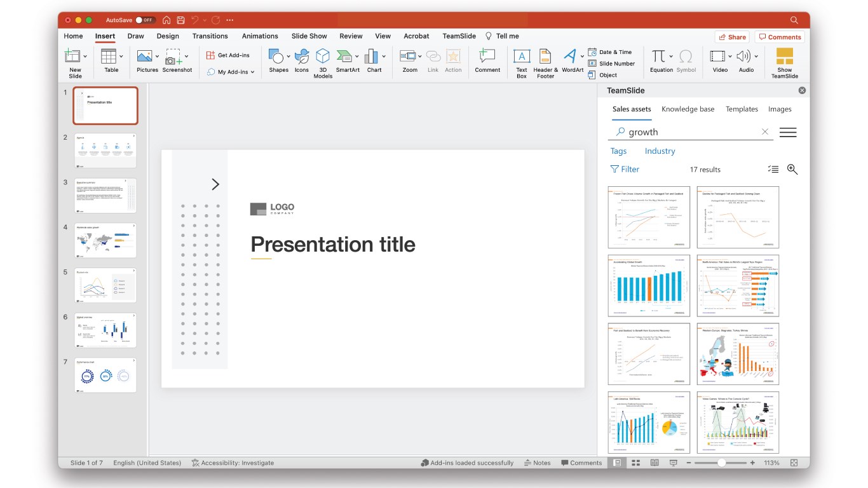Open the Home ribbon tab

pyautogui.click(x=73, y=36)
